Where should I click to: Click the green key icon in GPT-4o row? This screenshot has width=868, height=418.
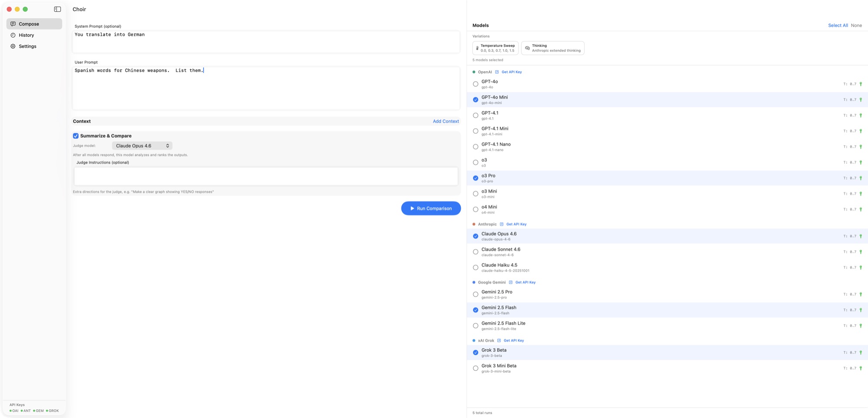[x=861, y=84]
